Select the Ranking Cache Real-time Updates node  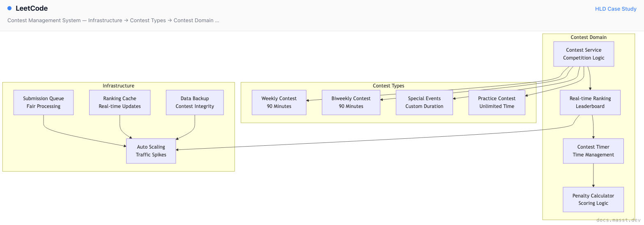coord(120,102)
